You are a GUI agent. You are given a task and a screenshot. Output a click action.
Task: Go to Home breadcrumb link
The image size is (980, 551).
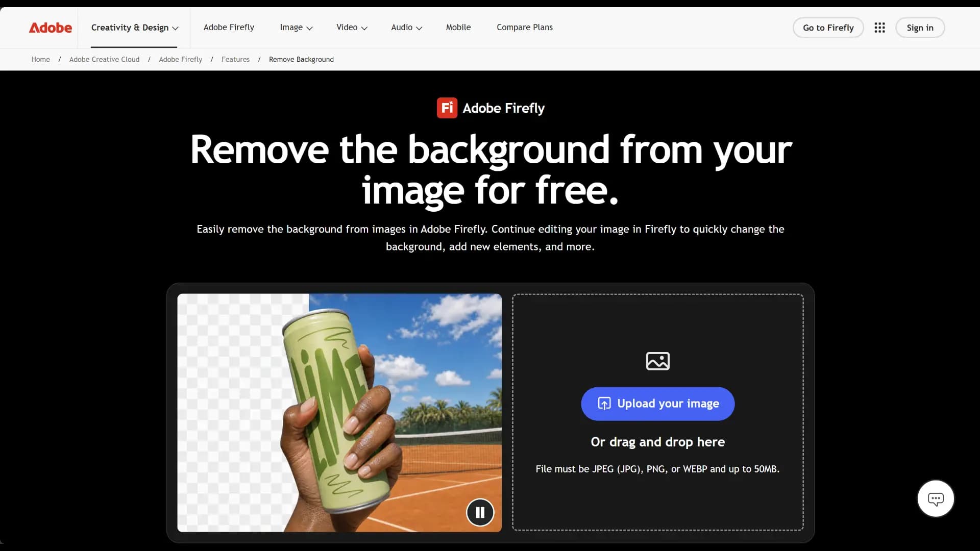click(40, 60)
